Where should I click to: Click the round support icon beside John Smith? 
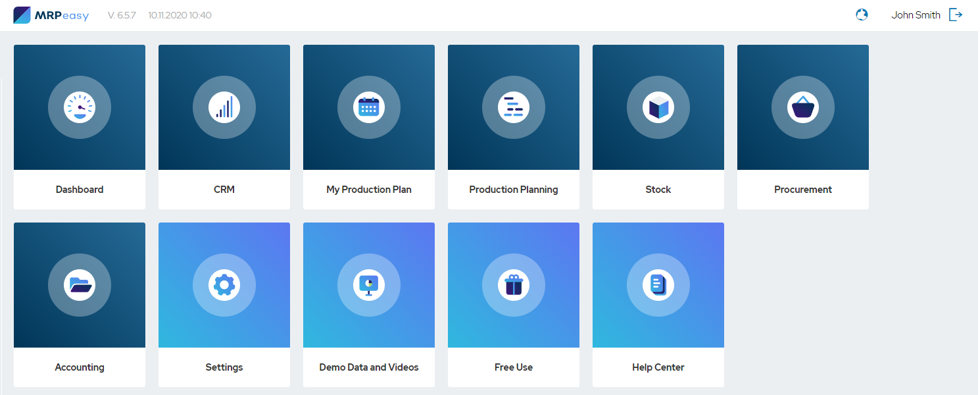click(862, 14)
